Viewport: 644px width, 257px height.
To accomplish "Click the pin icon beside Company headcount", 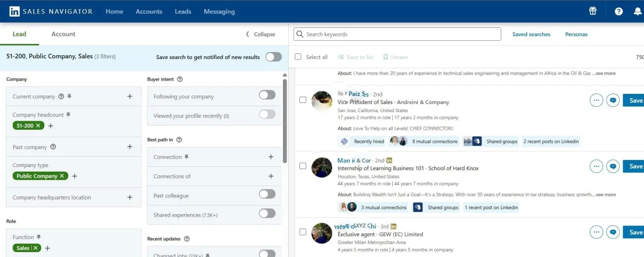I will 68,115.
